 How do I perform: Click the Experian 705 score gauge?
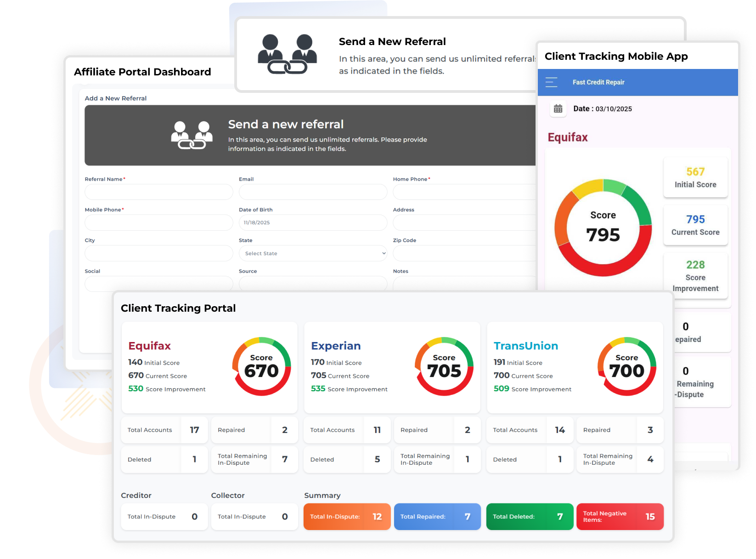pos(444,366)
